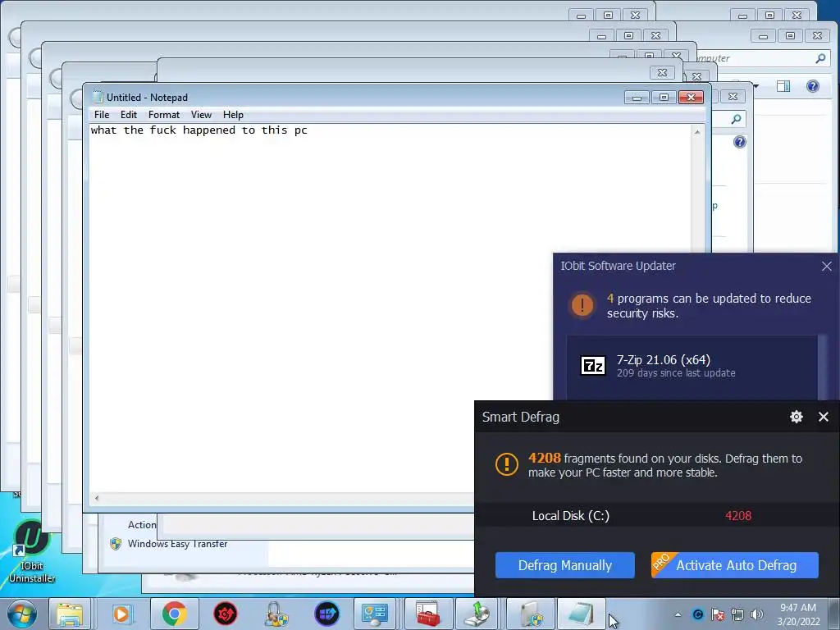Open the Notepad Format menu

click(x=164, y=115)
